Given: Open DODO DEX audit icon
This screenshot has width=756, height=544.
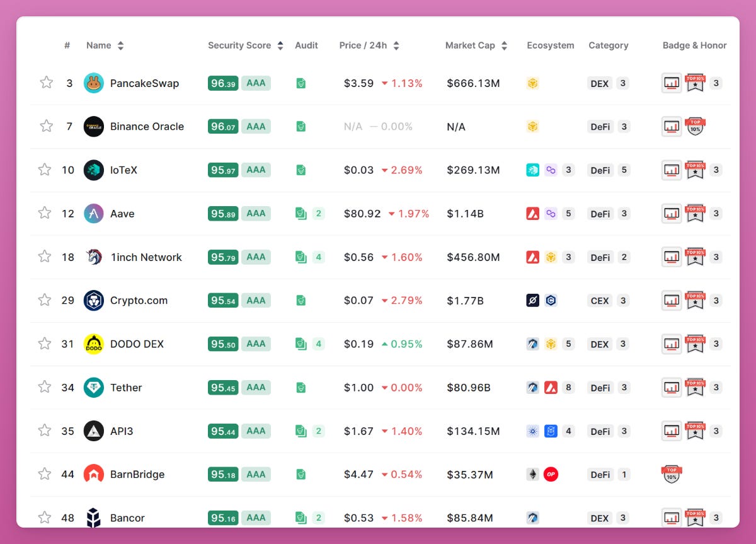Looking at the screenshot, I should (301, 344).
